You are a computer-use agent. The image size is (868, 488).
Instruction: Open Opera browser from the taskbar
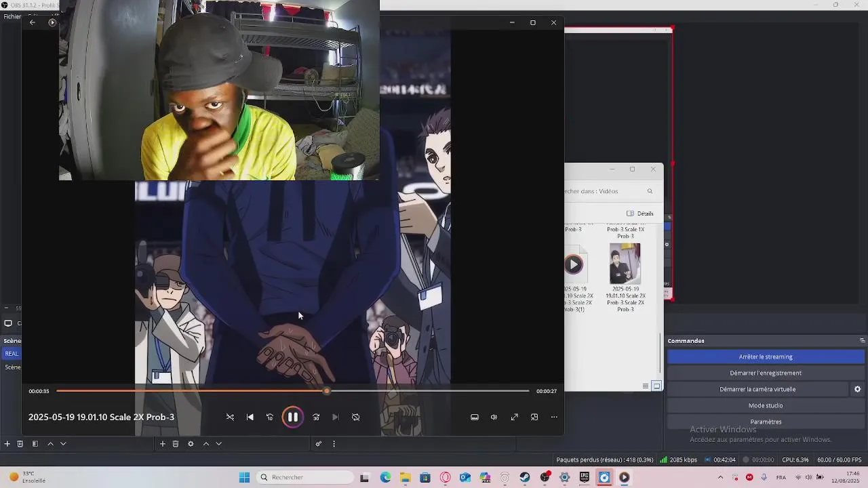pos(445,478)
